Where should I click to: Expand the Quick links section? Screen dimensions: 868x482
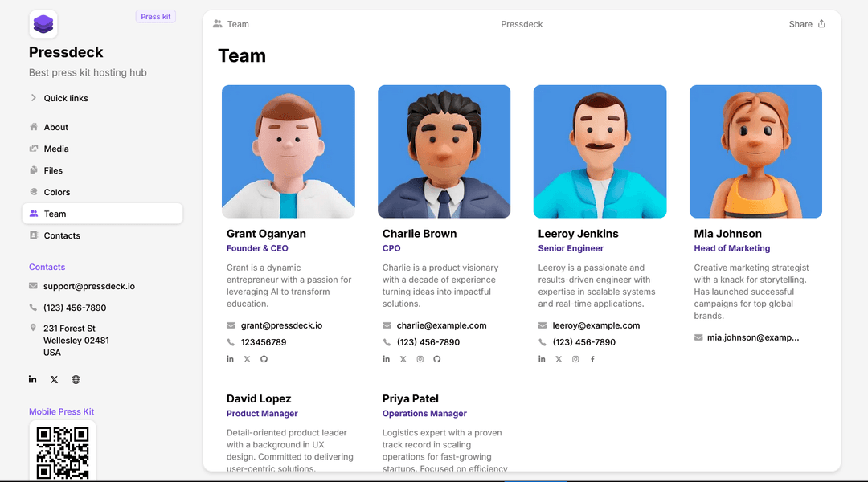click(59, 98)
